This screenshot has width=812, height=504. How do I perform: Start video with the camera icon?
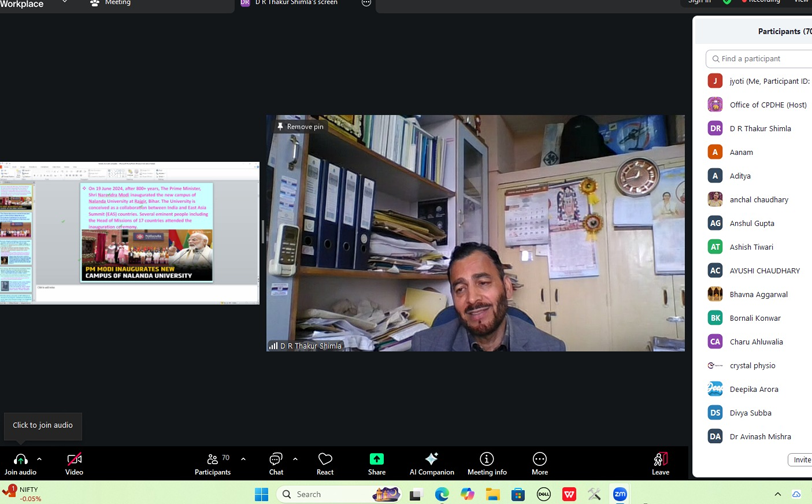74,460
